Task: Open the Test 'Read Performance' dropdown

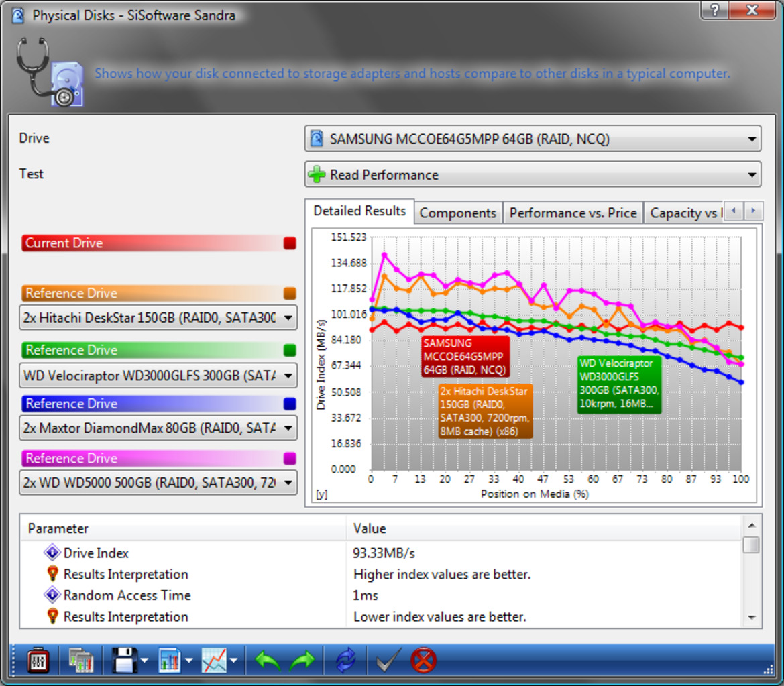Action: click(x=533, y=174)
